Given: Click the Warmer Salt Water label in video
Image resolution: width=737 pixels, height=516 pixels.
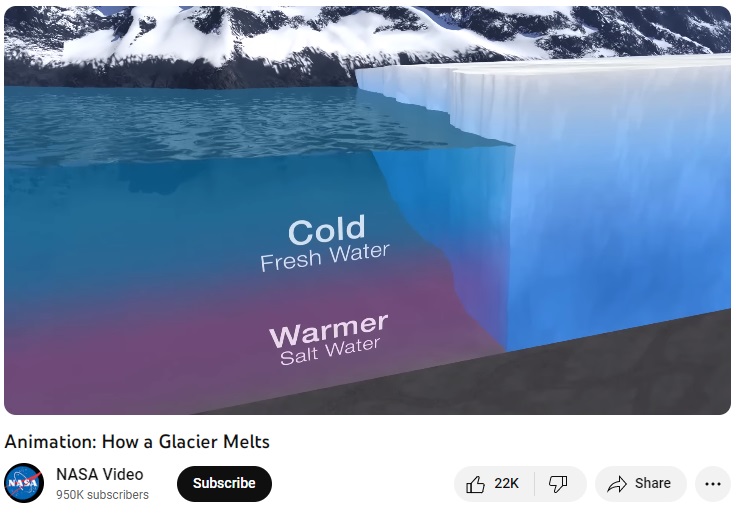Looking at the screenshot, I should coord(329,339).
